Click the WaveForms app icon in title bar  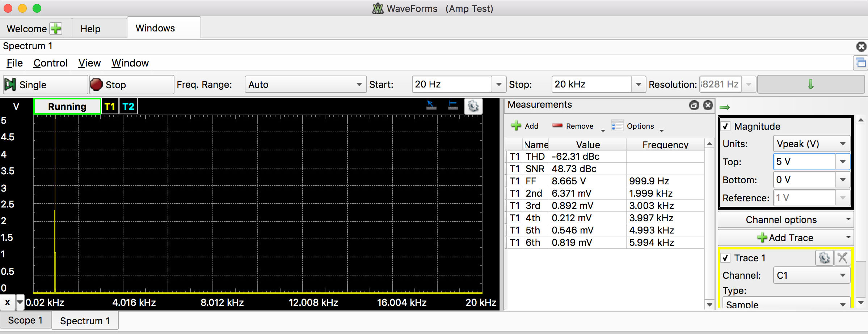point(378,8)
